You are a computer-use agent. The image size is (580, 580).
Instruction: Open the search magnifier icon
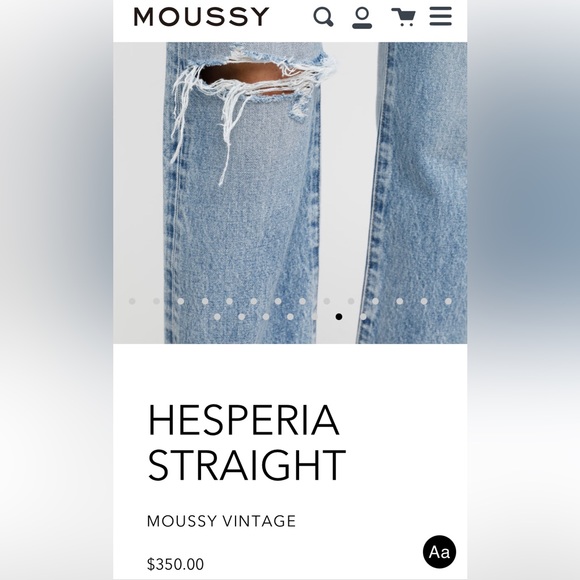pyautogui.click(x=323, y=17)
